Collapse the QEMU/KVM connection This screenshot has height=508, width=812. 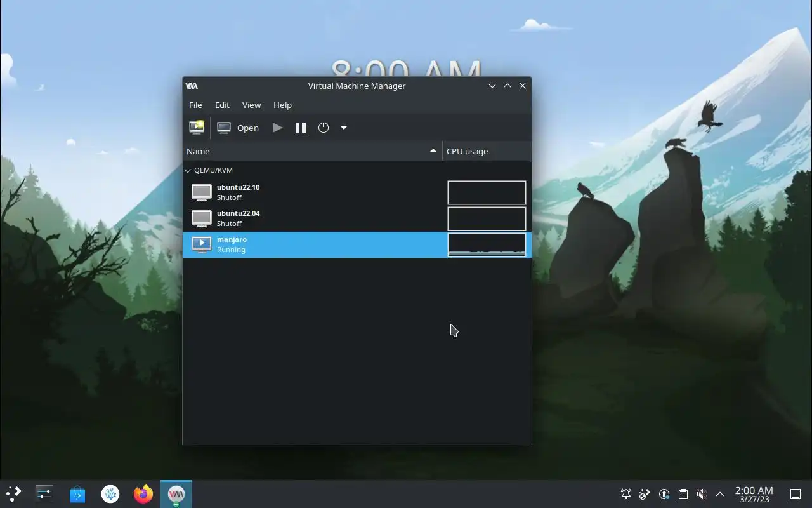tap(188, 170)
